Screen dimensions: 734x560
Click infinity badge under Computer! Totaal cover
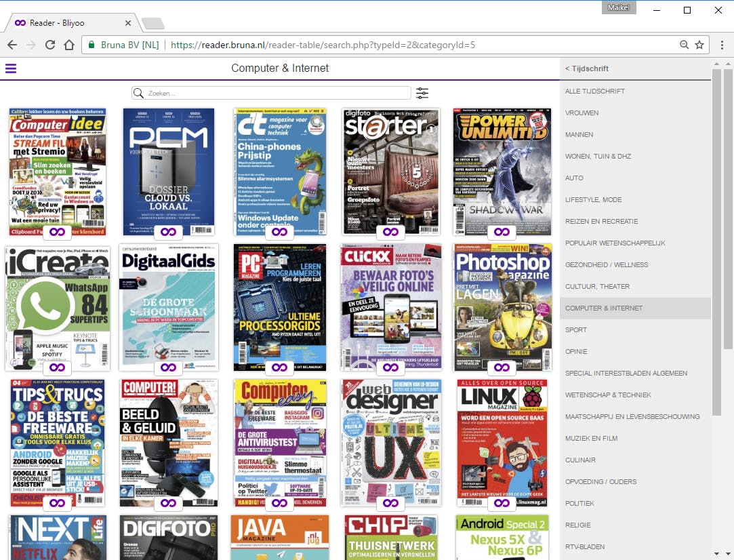tap(169, 503)
